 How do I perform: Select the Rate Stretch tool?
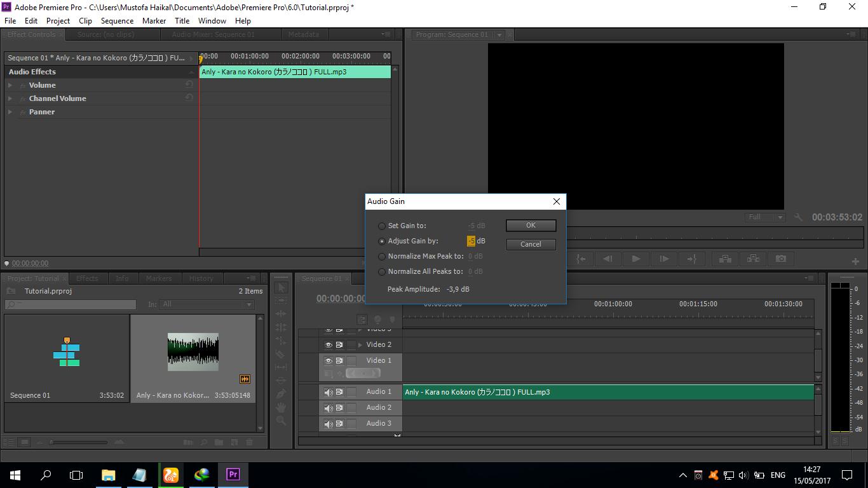click(x=281, y=341)
